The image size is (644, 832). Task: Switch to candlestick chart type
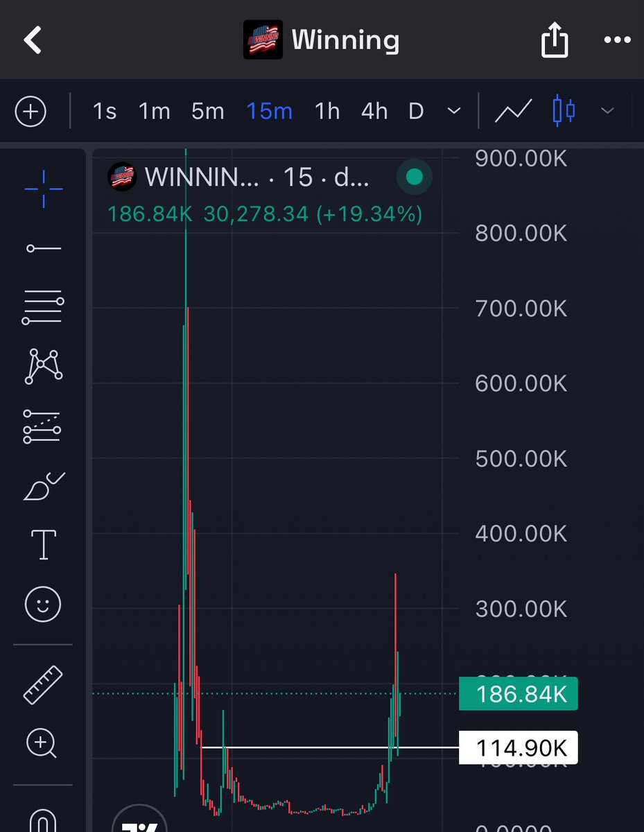coord(564,111)
